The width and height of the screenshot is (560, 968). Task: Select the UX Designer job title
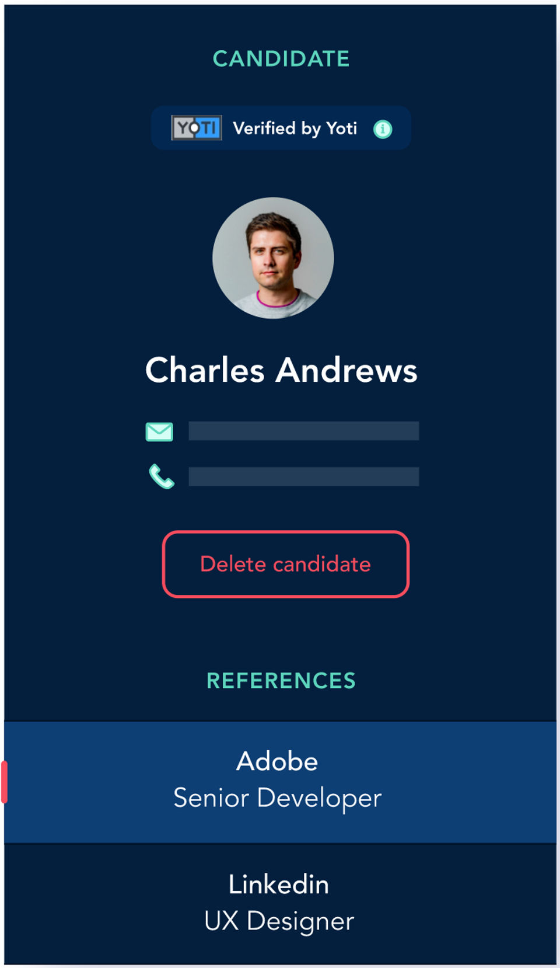click(x=279, y=921)
